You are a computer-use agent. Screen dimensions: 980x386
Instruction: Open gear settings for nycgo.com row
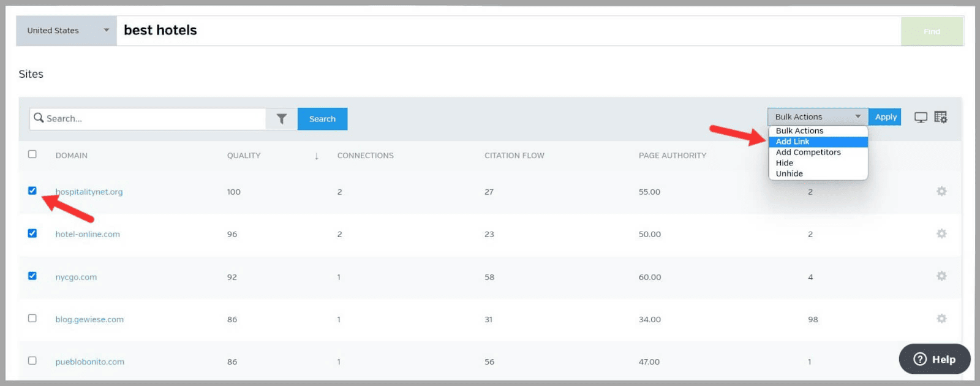[941, 276]
